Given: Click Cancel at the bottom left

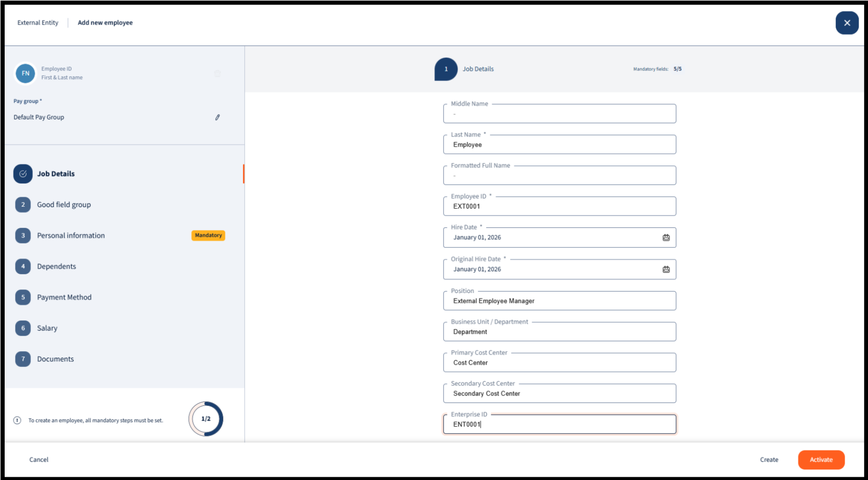Looking at the screenshot, I should coord(39,460).
